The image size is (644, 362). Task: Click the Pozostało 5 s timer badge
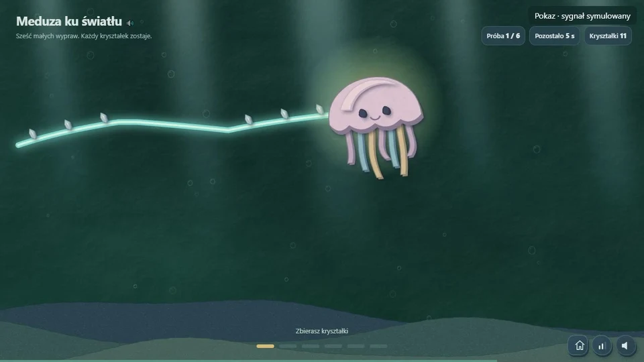pos(555,36)
